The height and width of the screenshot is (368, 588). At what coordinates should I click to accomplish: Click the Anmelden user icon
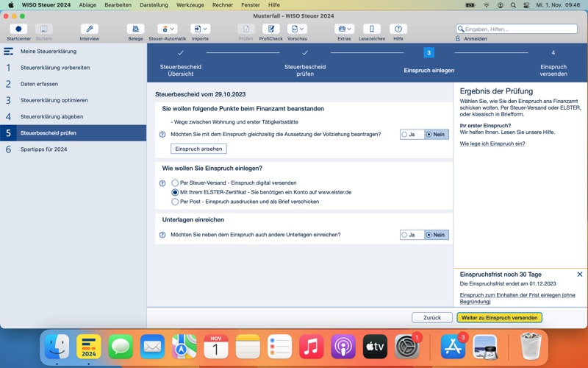coord(458,38)
